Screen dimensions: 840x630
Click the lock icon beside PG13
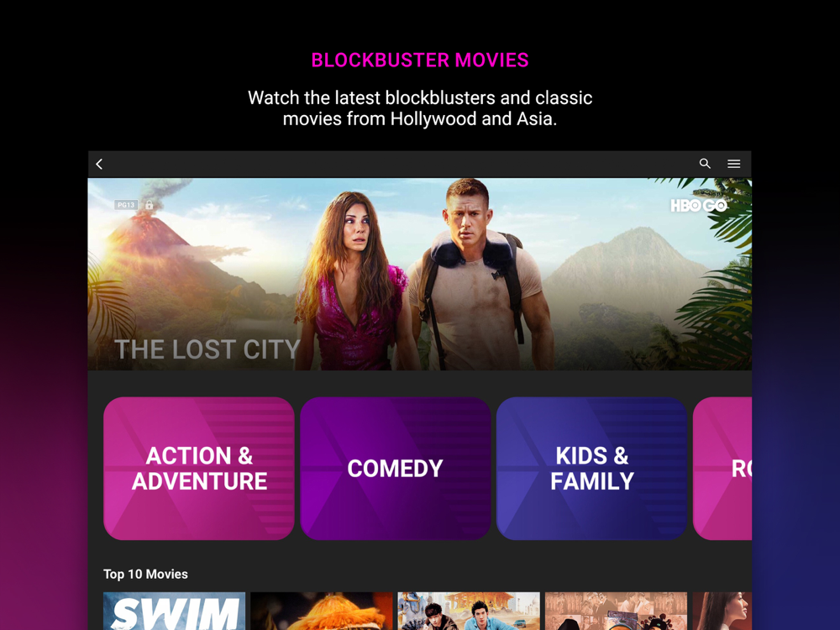pos(149,205)
